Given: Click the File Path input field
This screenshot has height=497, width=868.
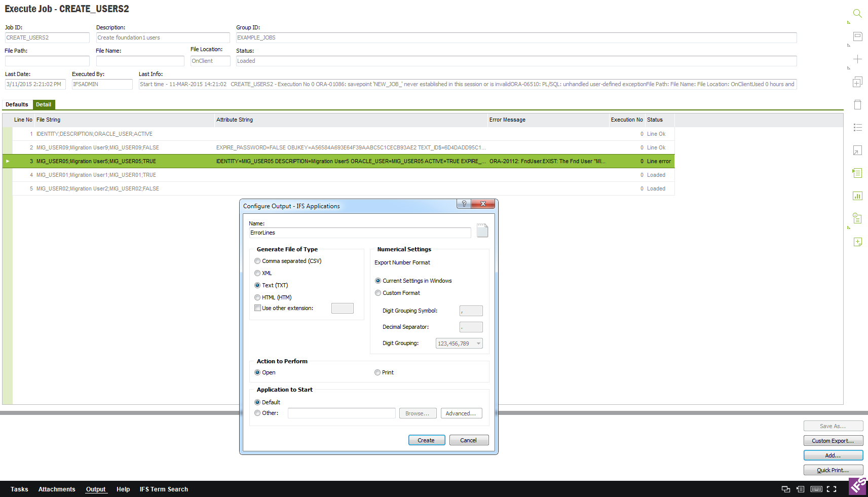Looking at the screenshot, I should coord(47,61).
